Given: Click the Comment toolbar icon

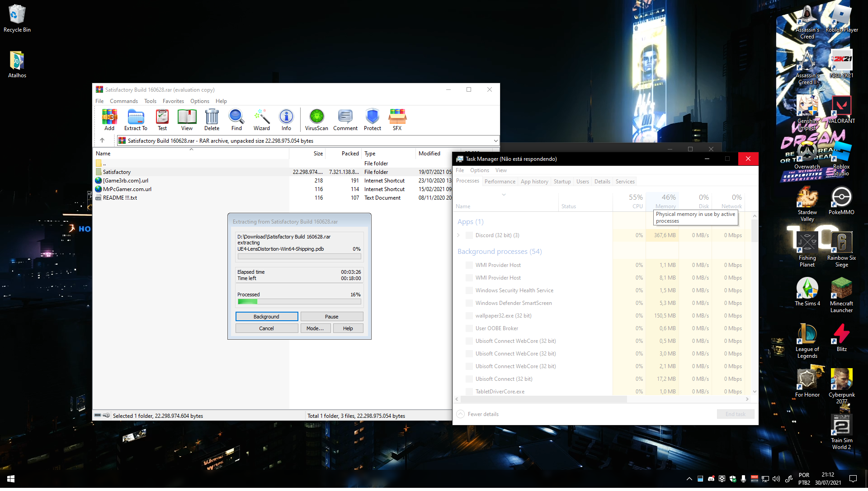Looking at the screenshot, I should click(x=345, y=120).
